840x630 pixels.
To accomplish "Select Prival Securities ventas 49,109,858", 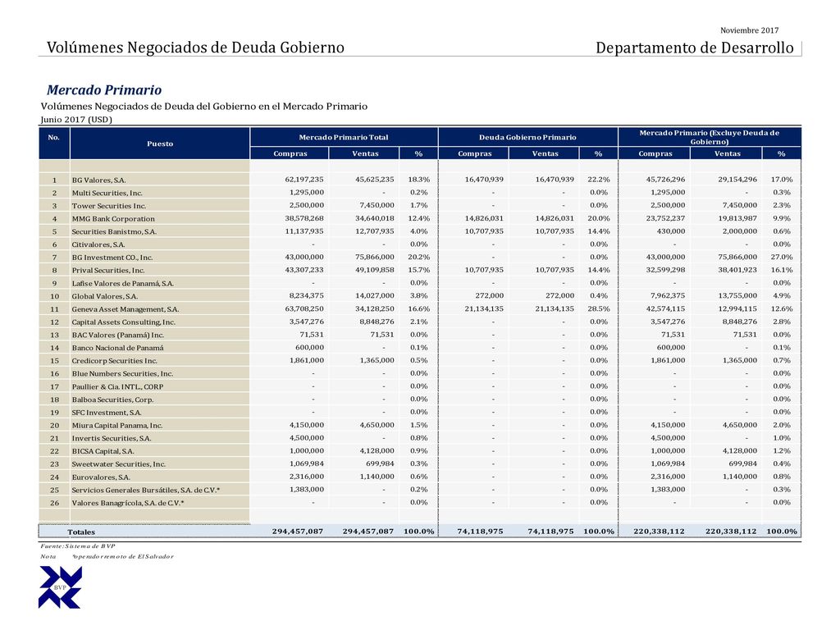I will coord(374,270).
